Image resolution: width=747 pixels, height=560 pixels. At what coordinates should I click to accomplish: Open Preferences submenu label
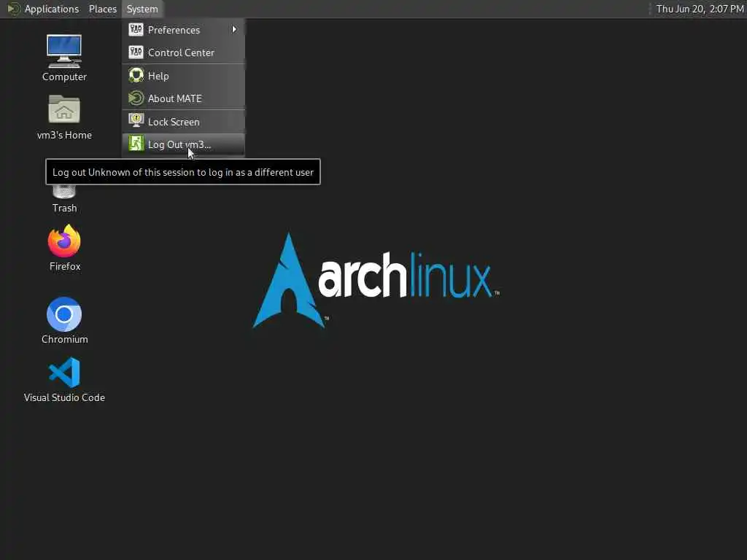coord(174,30)
